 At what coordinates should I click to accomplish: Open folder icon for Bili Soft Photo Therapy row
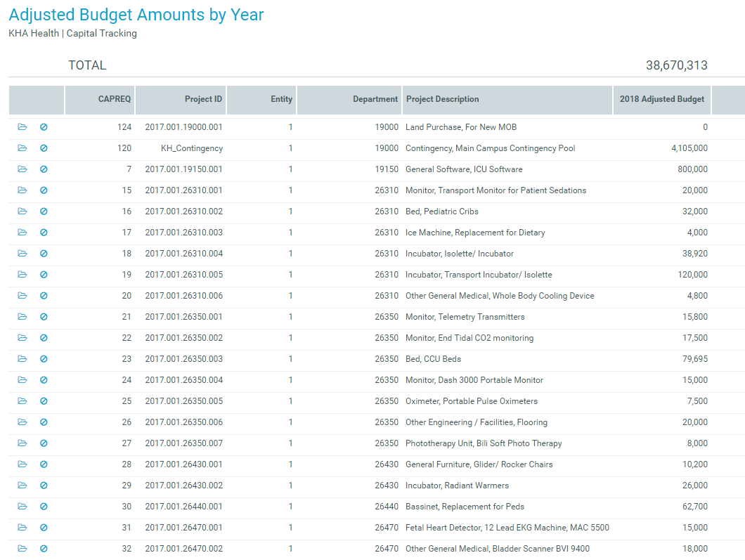(22, 443)
